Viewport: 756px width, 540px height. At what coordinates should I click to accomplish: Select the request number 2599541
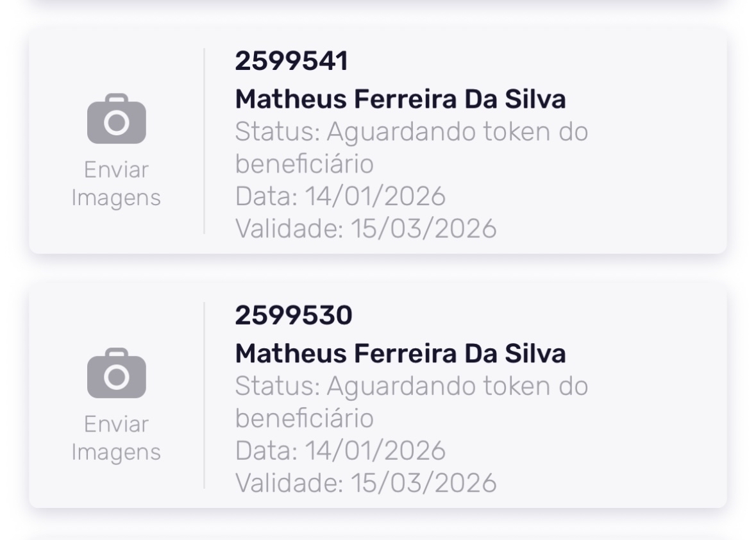291,62
